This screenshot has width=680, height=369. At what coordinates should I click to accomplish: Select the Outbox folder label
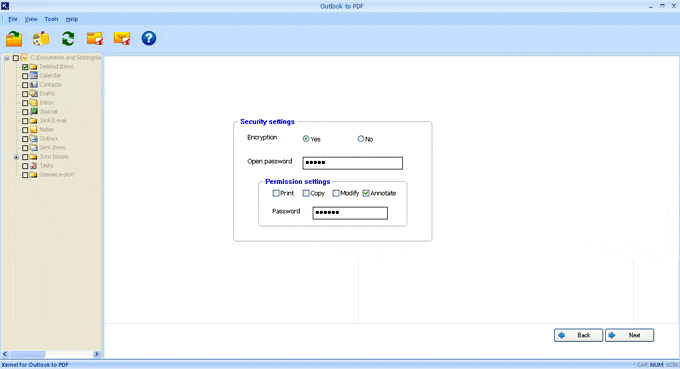[49, 139]
